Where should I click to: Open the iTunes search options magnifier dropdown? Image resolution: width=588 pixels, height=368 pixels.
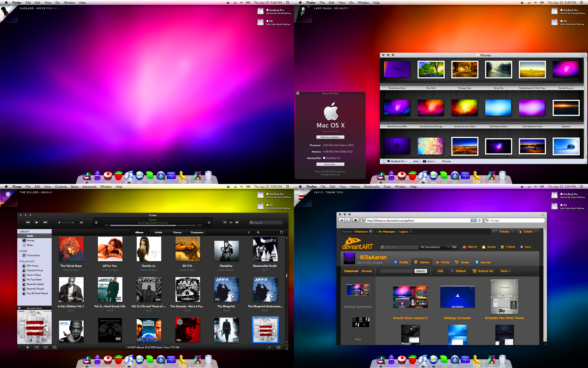tap(252, 222)
